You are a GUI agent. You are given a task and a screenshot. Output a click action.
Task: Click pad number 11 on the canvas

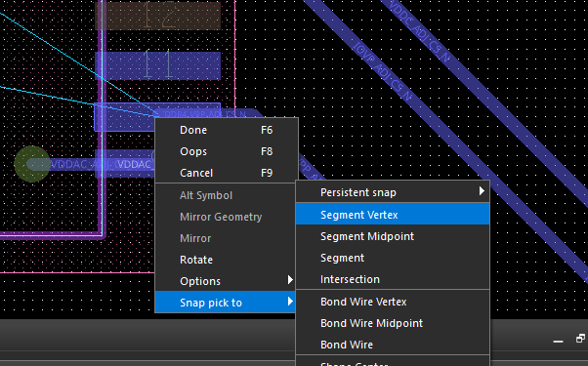click(158, 65)
